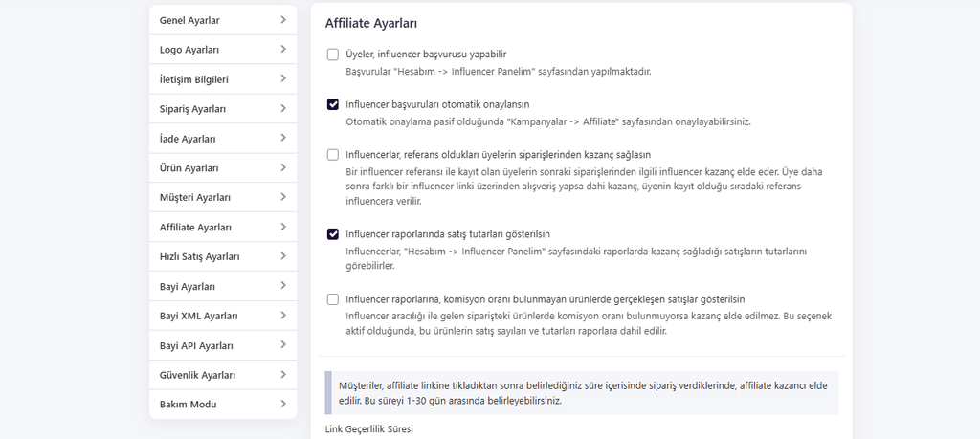Click the arrow icon beside İade Ayarları
The height and width of the screenshot is (439, 980).
pos(283,138)
